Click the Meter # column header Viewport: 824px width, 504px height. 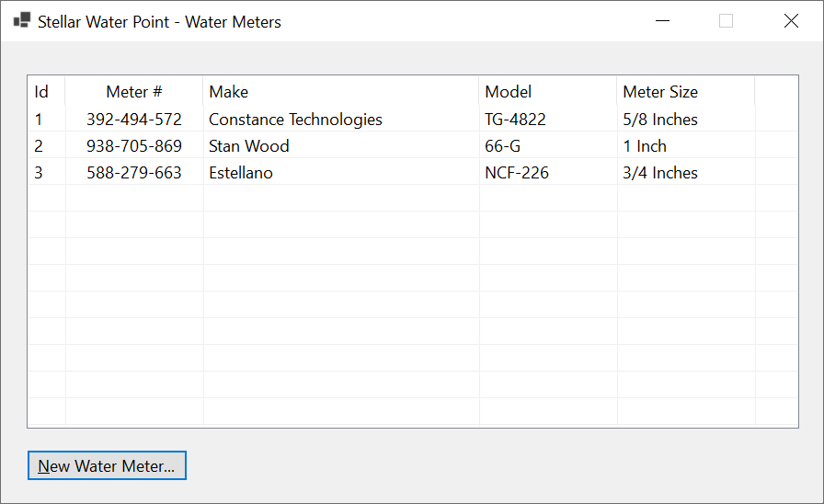coord(134,91)
